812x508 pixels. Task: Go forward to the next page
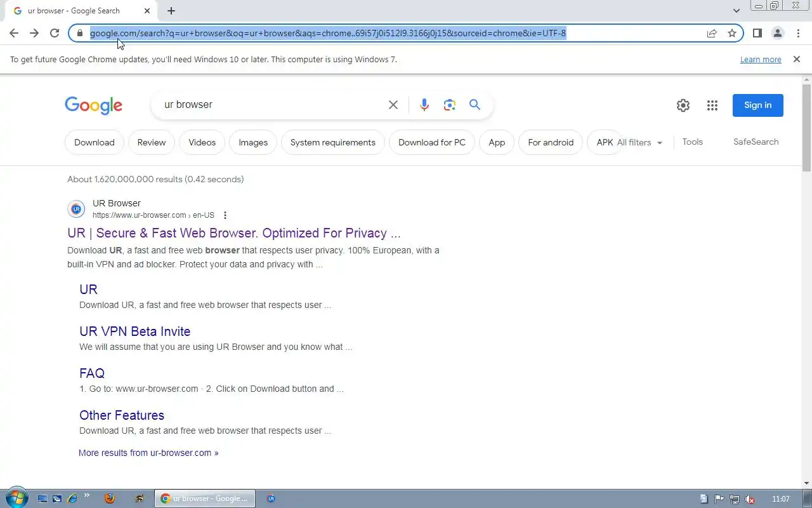pos(34,33)
